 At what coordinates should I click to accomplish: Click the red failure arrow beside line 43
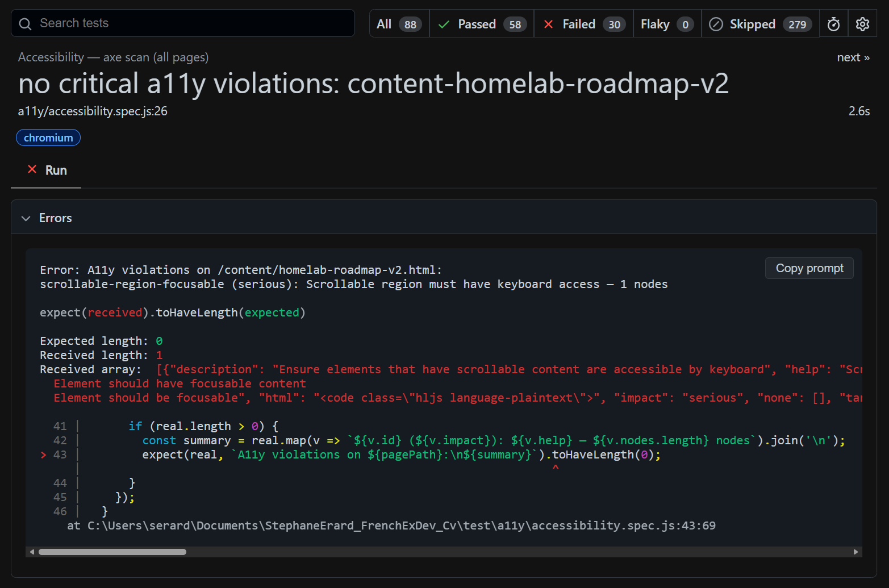click(43, 454)
